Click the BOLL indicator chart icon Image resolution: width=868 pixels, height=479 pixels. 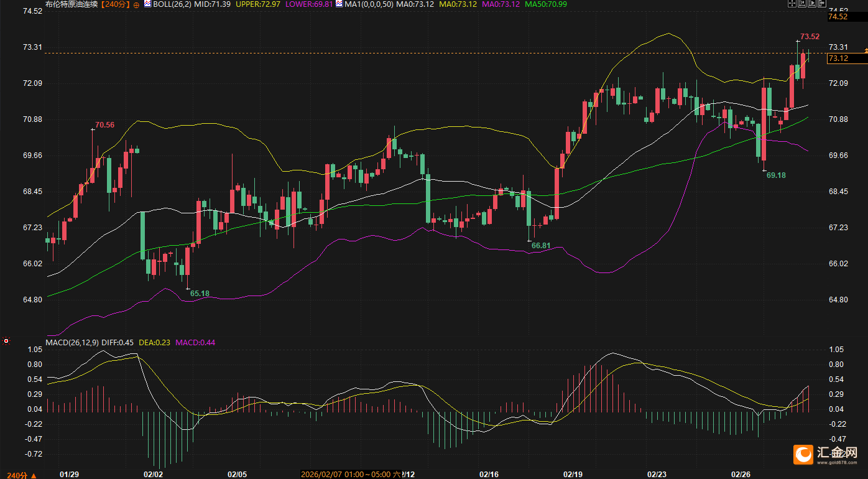147,4
